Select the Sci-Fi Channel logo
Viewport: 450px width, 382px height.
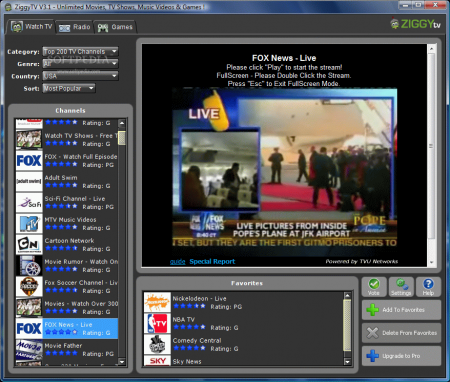pyautogui.click(x=29, y=202)
